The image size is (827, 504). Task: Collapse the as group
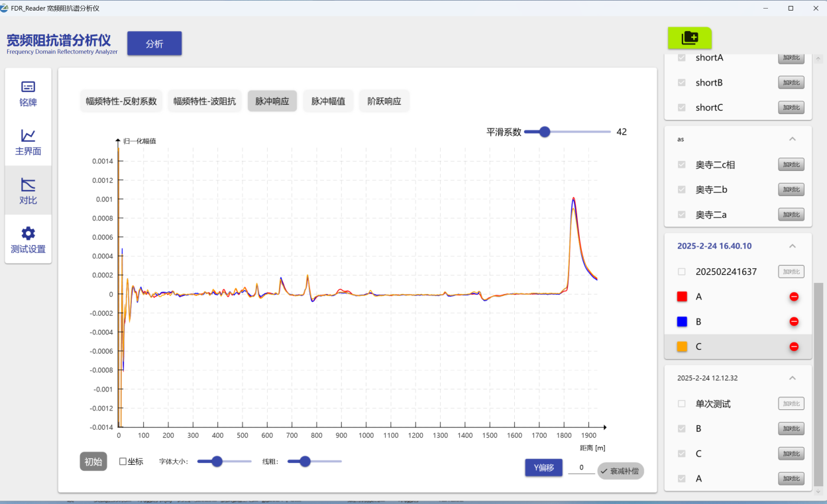pyautogui.click(x=791, y=139)
